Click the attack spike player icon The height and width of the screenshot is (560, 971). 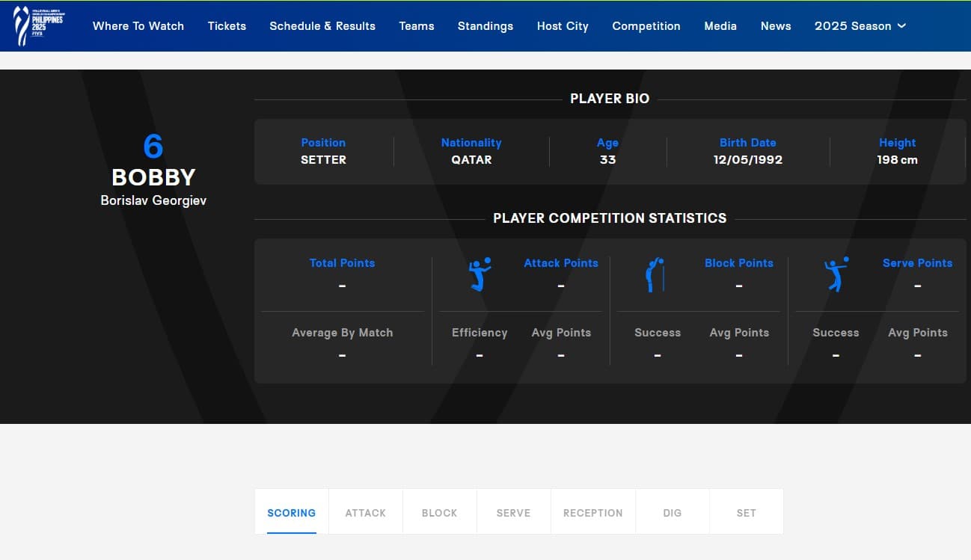coord(480,274)
